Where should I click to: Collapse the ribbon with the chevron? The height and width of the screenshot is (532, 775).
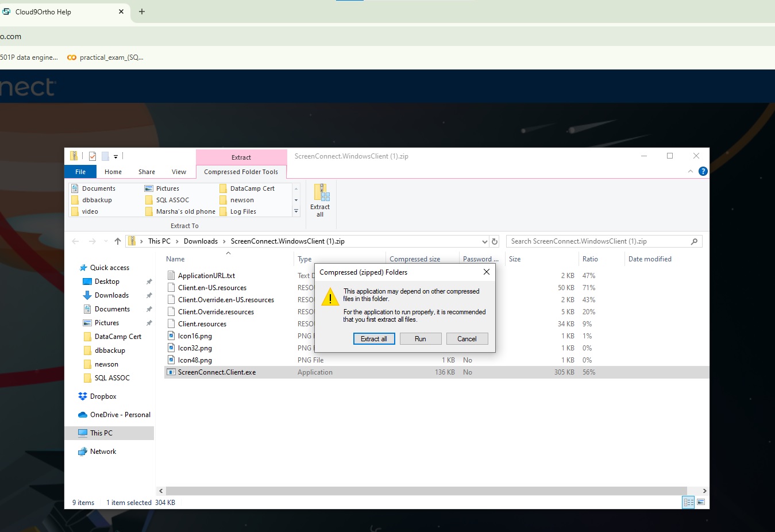pos(691,171)
